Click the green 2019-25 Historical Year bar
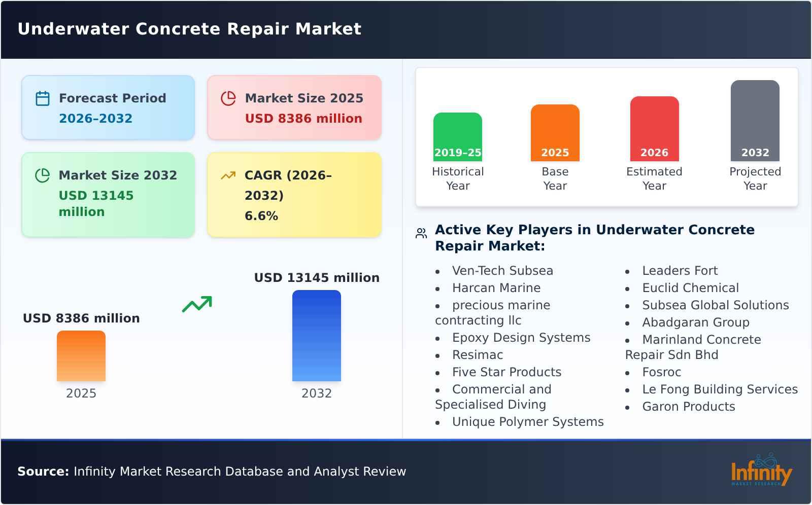The height and width of the screenshot is (505, 812). tap(458, 137)
